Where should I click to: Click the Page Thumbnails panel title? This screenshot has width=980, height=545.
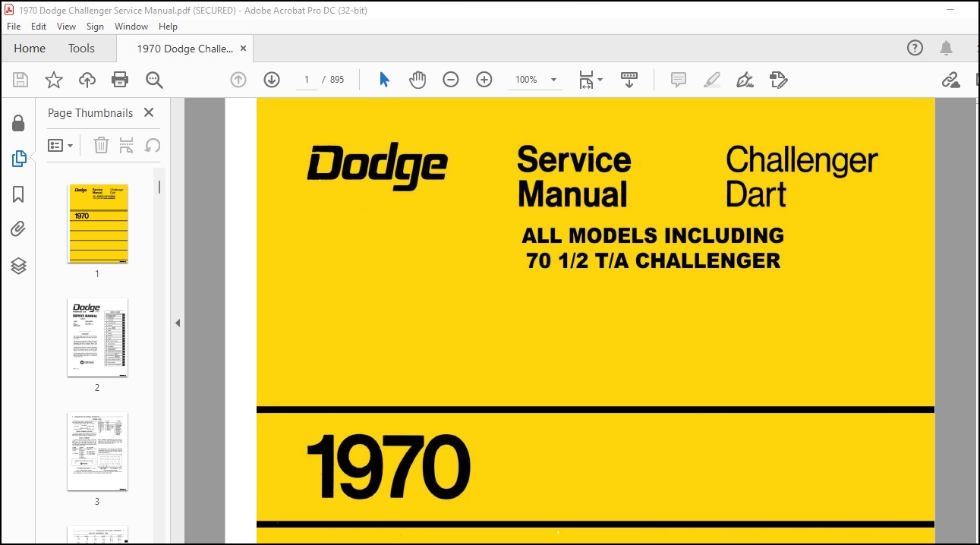click(x=90, y=112)
